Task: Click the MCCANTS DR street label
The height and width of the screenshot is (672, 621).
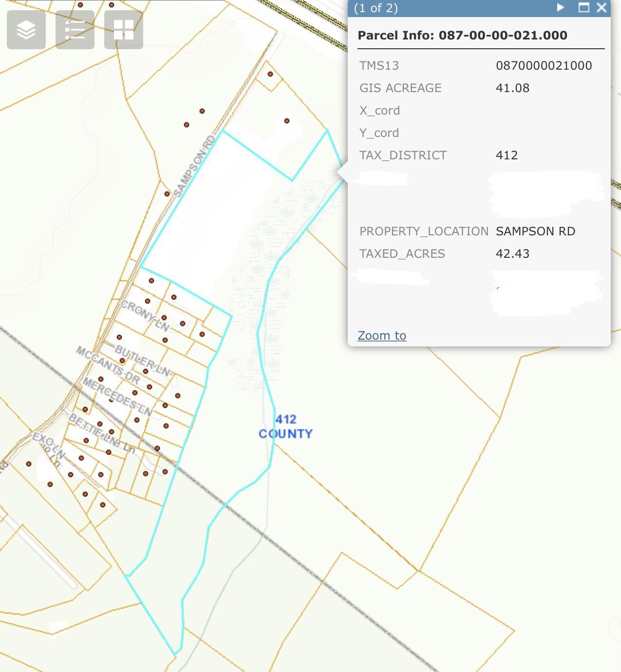Action: point(108,365)
